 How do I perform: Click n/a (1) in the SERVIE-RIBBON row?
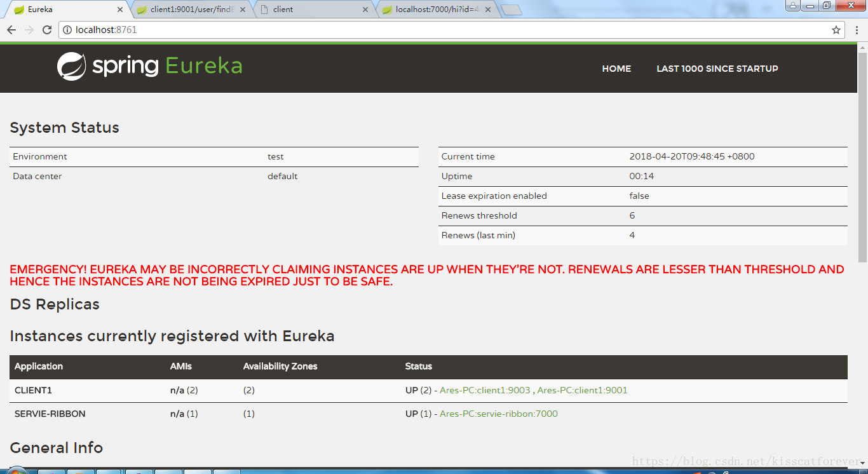click(184, 414)
